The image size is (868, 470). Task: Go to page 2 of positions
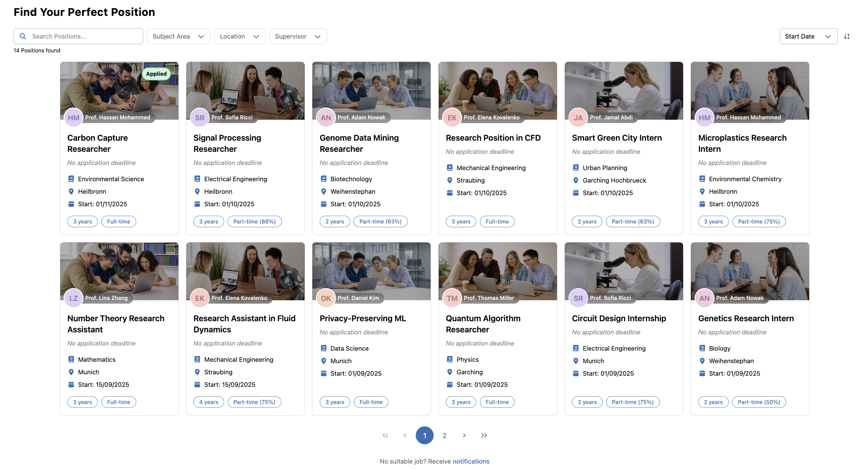(x=444, y=436)
